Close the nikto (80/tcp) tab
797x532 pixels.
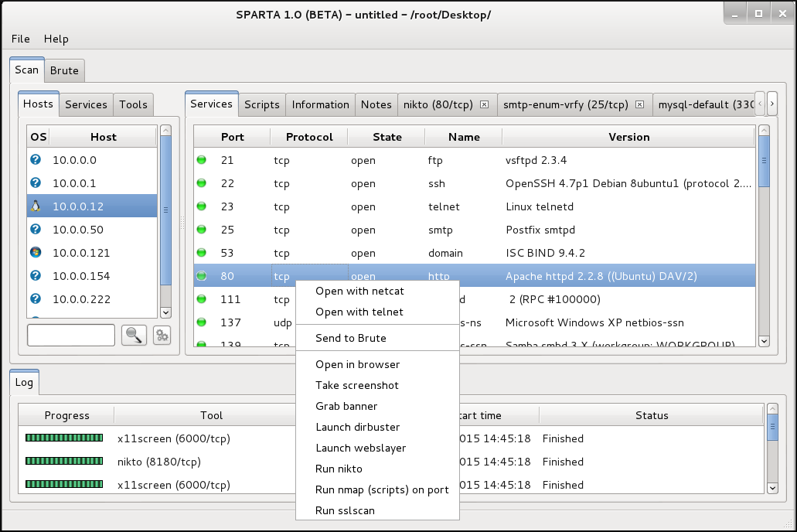point(485,104)
